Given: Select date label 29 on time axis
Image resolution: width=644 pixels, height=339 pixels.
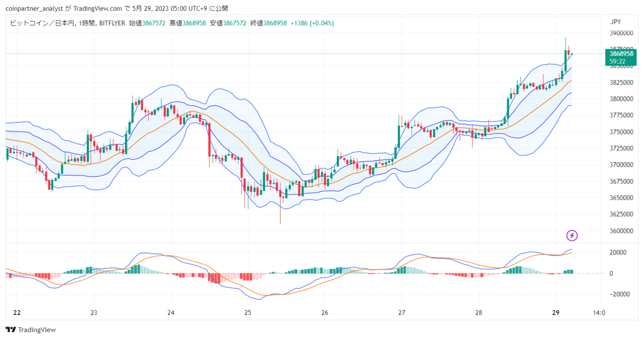Looking at the screenshot, I should (555, 312).
